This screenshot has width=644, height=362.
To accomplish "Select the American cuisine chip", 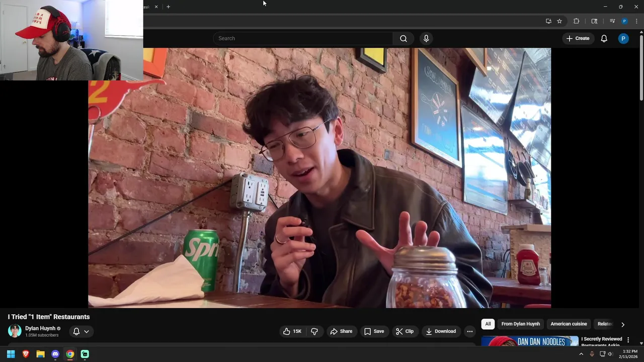I will point(569,324).
